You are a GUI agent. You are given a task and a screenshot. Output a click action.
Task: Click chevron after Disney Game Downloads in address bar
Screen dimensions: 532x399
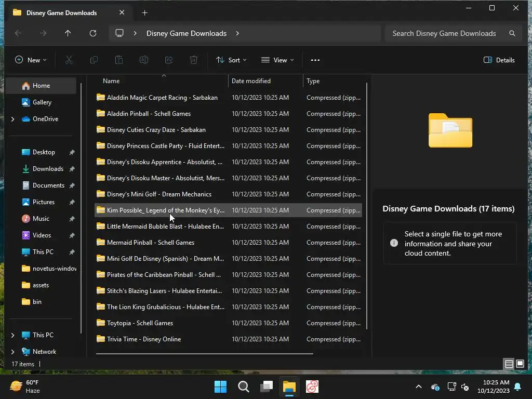click(237, 33)
